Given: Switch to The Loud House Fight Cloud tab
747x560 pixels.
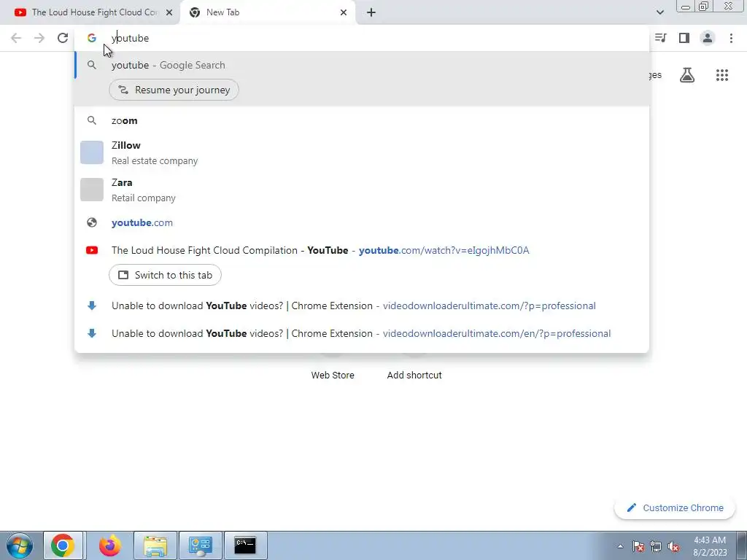Looking at the screenshot, I should point(90,12).
